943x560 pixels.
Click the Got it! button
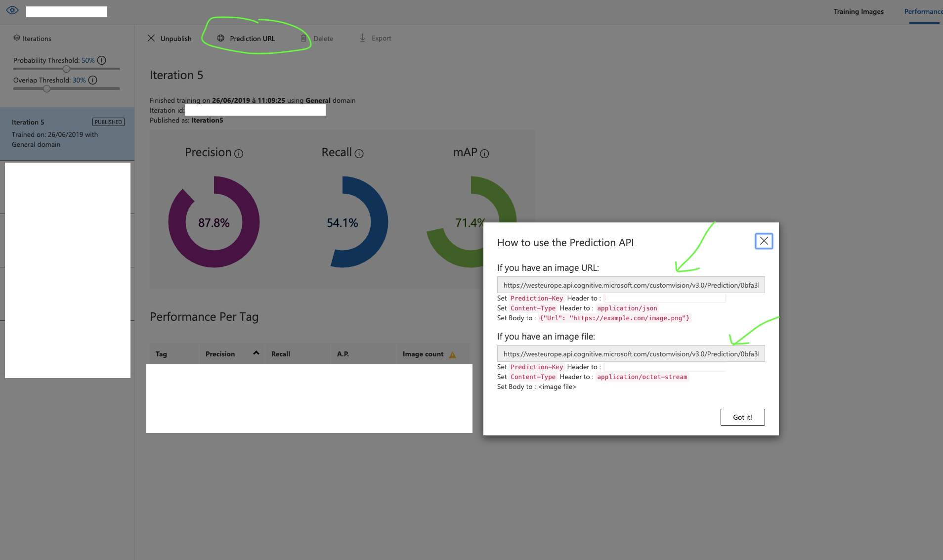click(742, 417)
